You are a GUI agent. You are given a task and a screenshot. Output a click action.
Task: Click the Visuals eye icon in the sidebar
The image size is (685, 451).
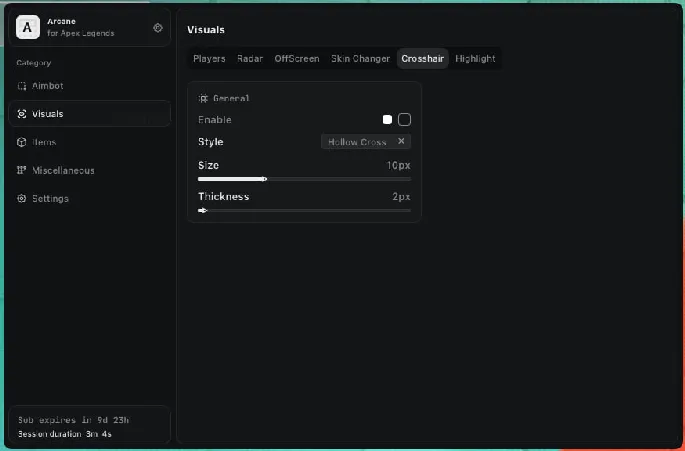coord(23,114)
